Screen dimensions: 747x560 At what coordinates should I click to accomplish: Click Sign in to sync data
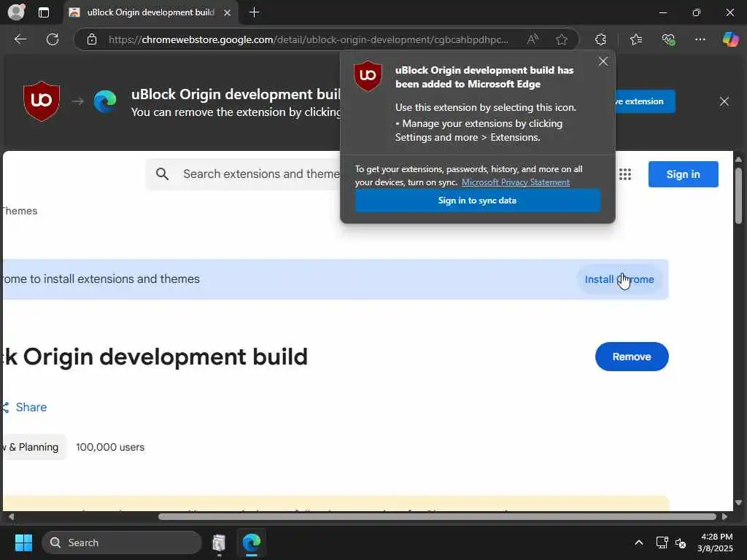pyautogui.click(x=477, y=201)
